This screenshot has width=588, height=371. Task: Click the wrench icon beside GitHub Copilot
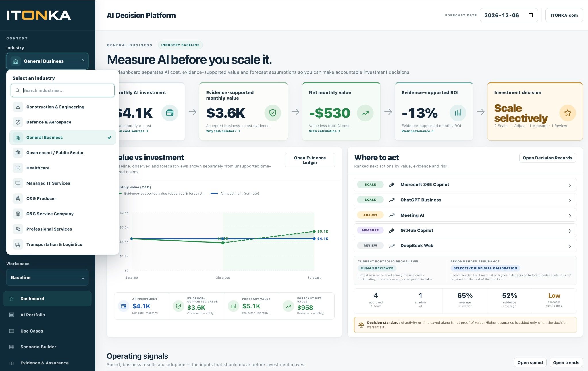click(391, 231)
